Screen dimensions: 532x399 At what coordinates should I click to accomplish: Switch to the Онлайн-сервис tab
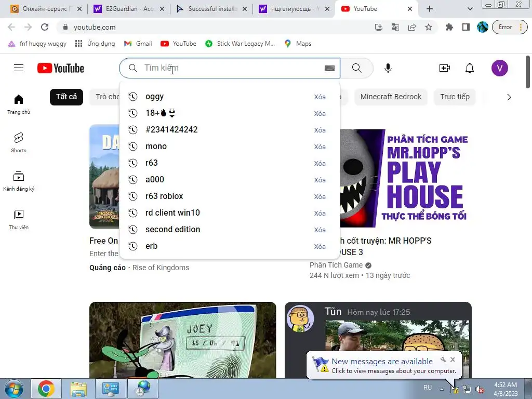pyautogui.click(x=46, y=9)
